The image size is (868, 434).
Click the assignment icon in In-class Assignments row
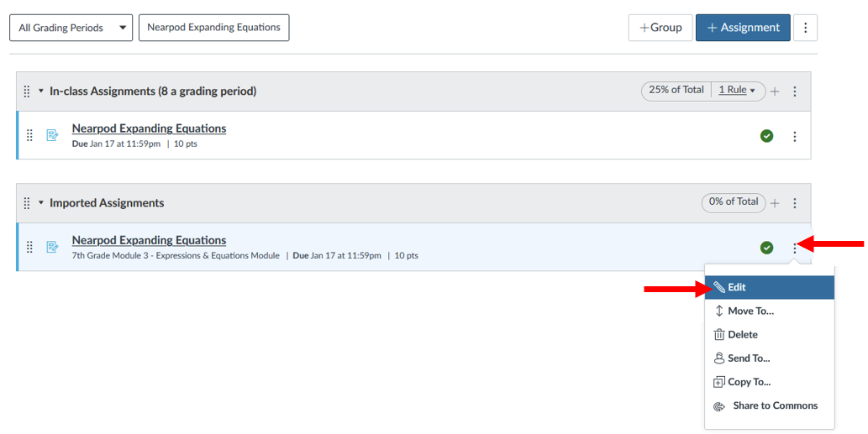[52, 135]
